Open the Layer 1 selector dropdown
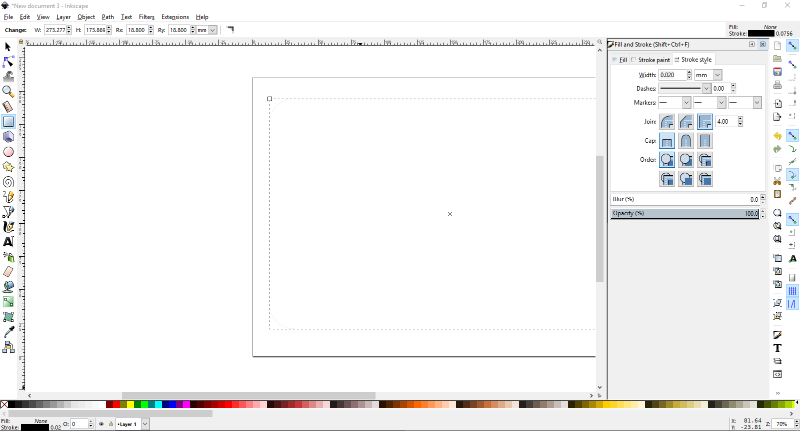Viewport: 800px width, 431px height. coord(145,424)
